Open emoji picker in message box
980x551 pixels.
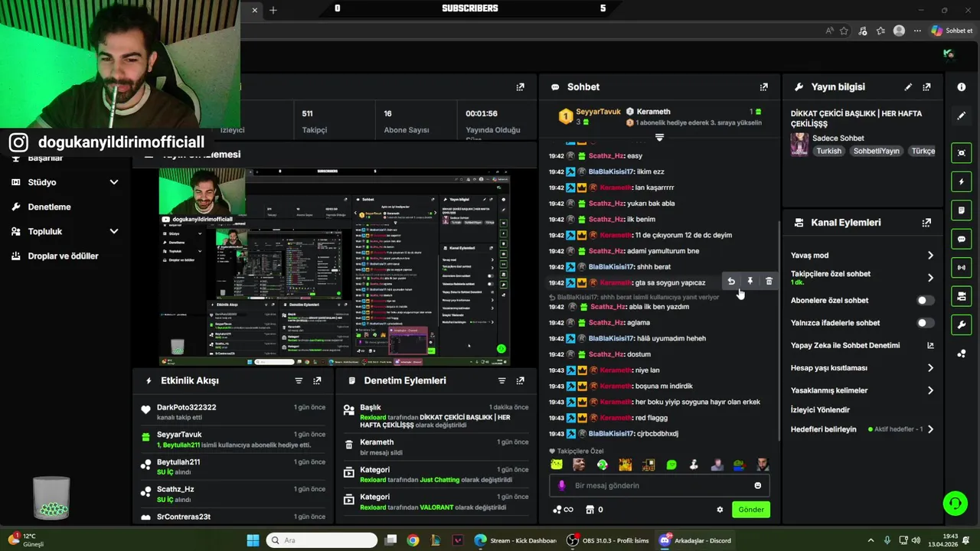(758, 485)
